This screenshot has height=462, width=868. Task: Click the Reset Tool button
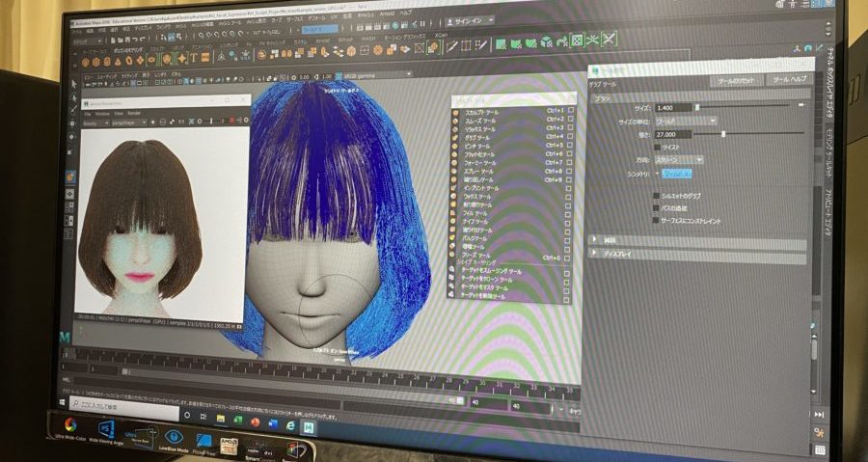point(736,81)
